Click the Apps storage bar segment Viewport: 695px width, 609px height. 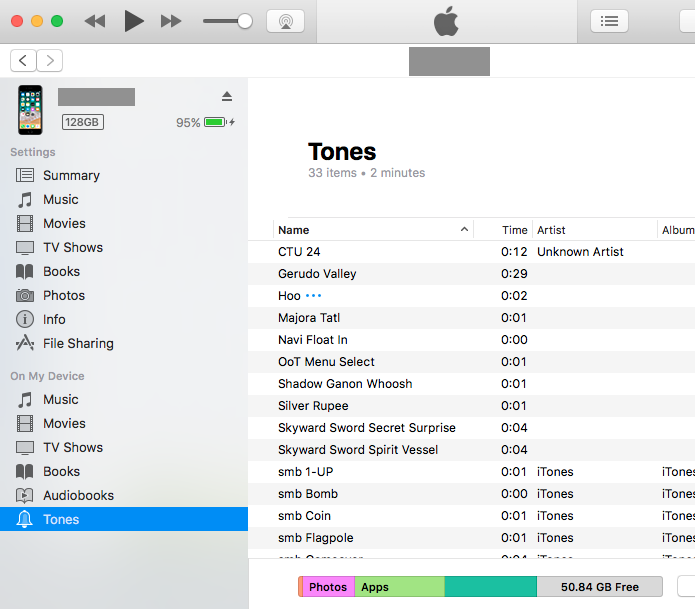(399, 587)
